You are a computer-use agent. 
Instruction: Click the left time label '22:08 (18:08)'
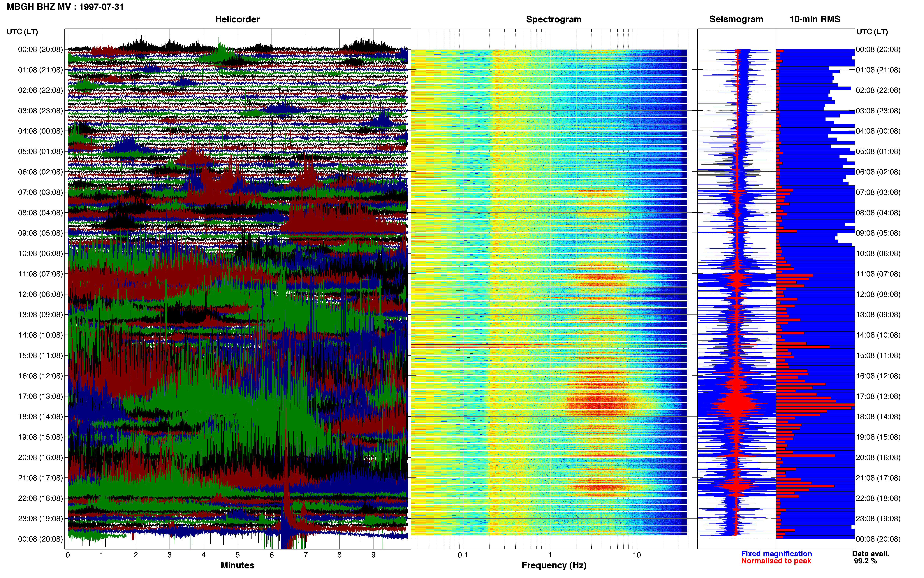pos(41,498)
